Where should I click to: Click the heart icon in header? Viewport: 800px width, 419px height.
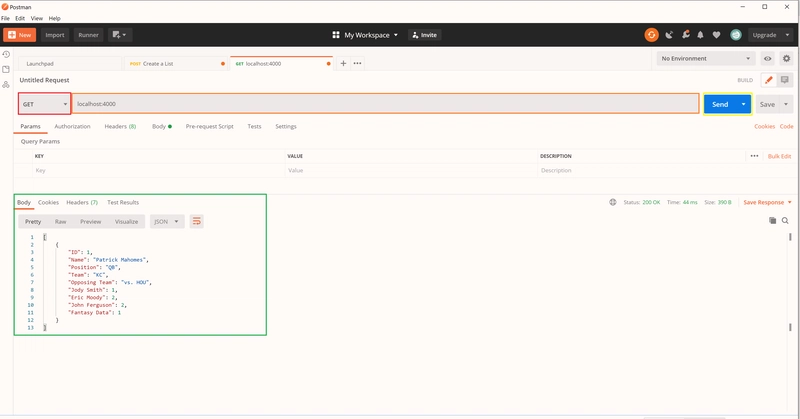[x=716, y=35]
